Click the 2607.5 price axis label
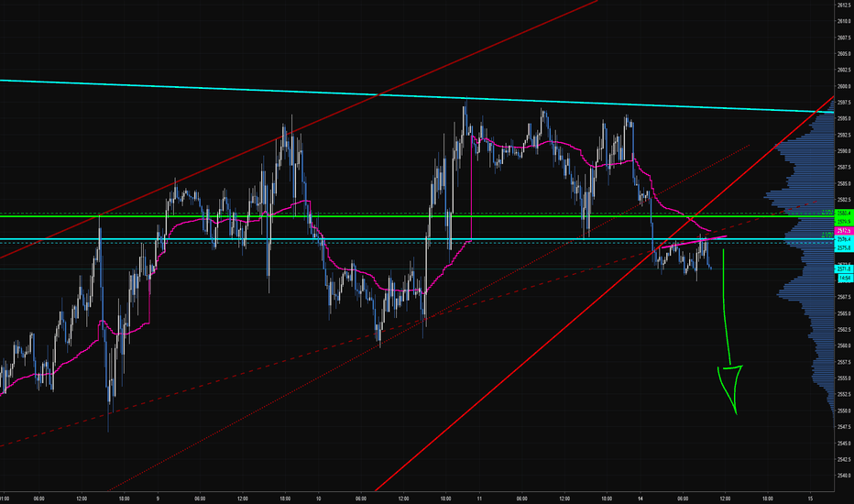The height and width of the screenshot is (504, 854). click(844, 38)
